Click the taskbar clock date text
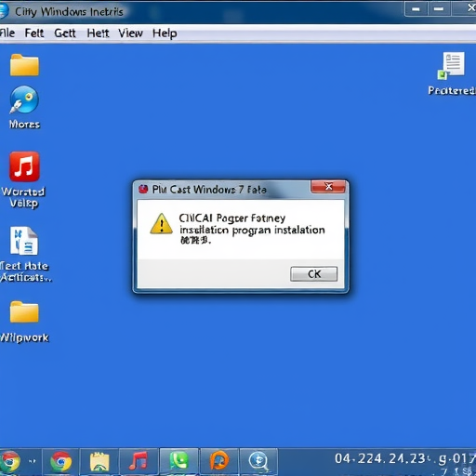 [x=404, y=459]
